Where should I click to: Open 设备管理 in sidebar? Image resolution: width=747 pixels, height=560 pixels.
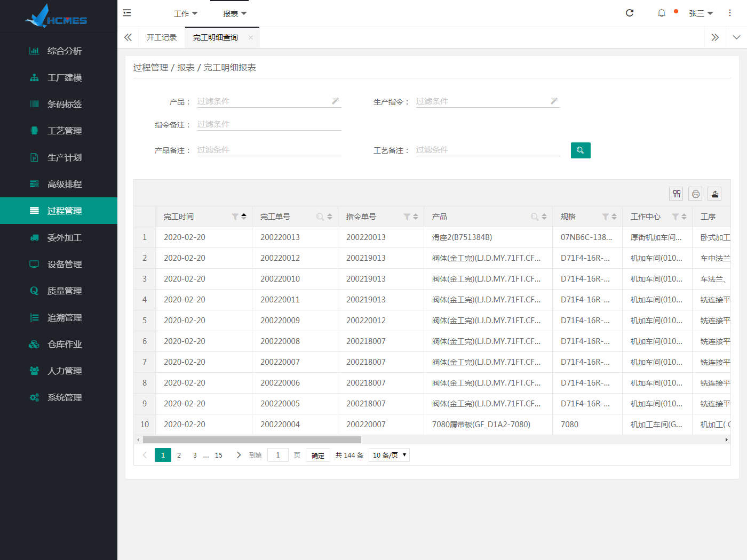[x=59, y=264]
